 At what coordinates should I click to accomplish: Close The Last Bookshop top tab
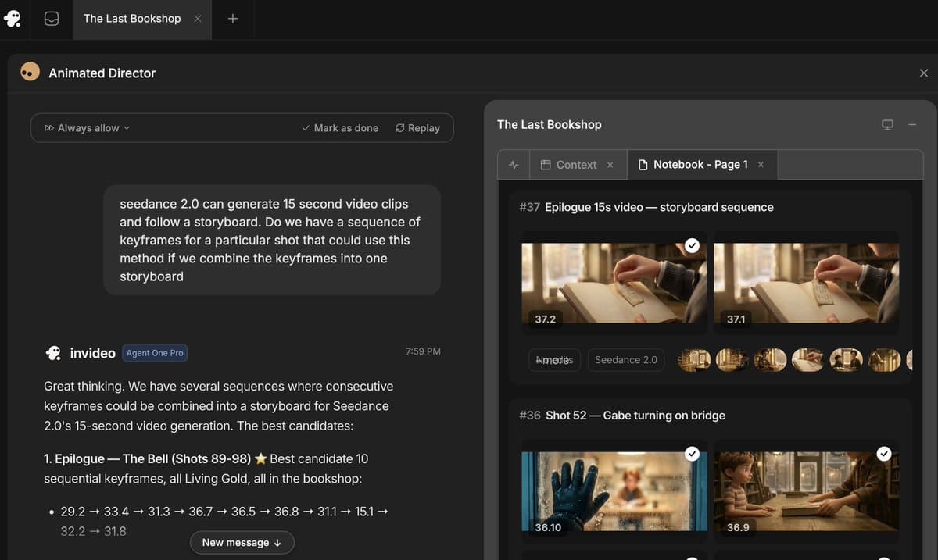pos(198,19)
